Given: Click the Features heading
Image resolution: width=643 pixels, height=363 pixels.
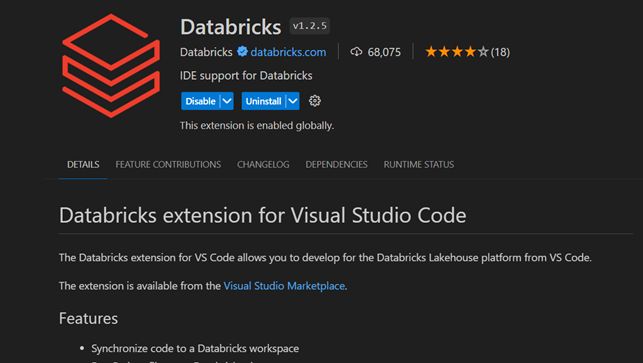Looking at the screenshot, I should click(x=88, y=319).
